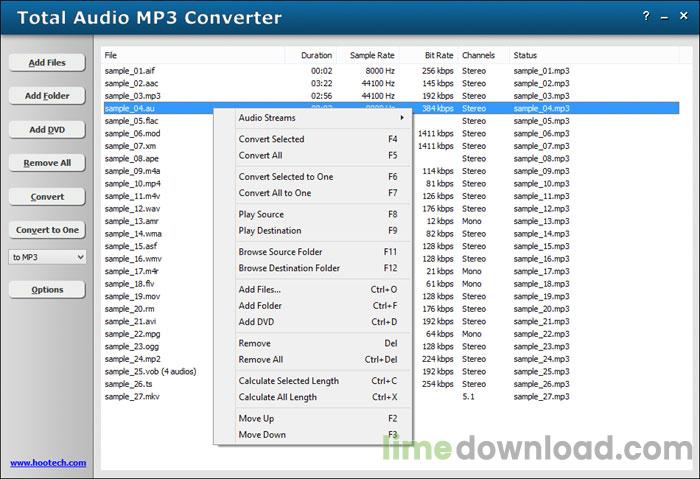Image resolution: width=700 pixels, height=479 pixels.
Task: Sort by the Status column header
Action: pos(595,55)
